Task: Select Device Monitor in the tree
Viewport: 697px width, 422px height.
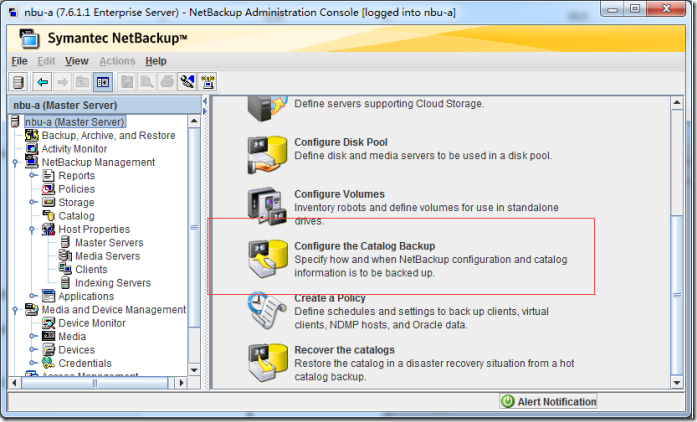Action: tap(92, 323)
